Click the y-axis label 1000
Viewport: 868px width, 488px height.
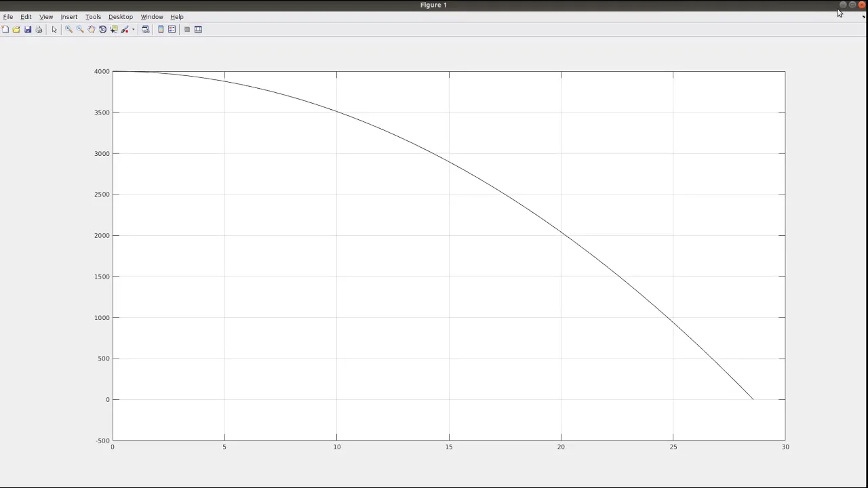coord(102,317)
